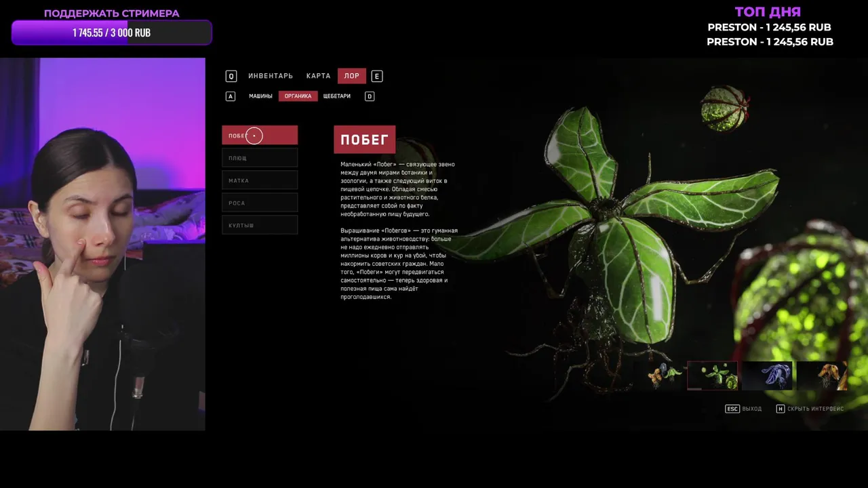Click СКРЫТЬ ИНТЕРФЕЙС to hide interface
868x488 pixels.
coord(816,409)
